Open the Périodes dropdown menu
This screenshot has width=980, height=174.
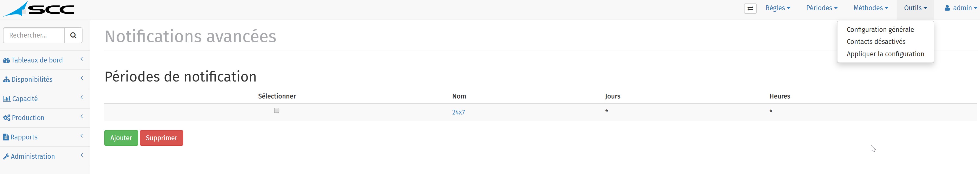[822, 8]
